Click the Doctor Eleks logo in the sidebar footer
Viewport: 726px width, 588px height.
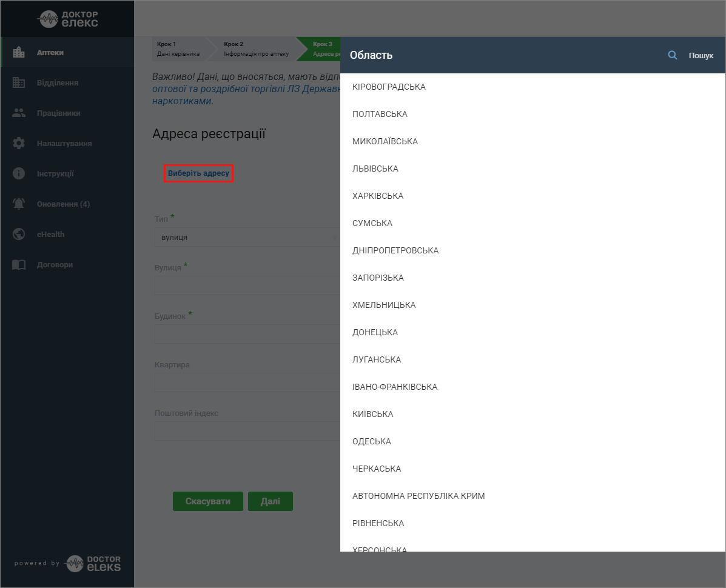tap(93, 564)
